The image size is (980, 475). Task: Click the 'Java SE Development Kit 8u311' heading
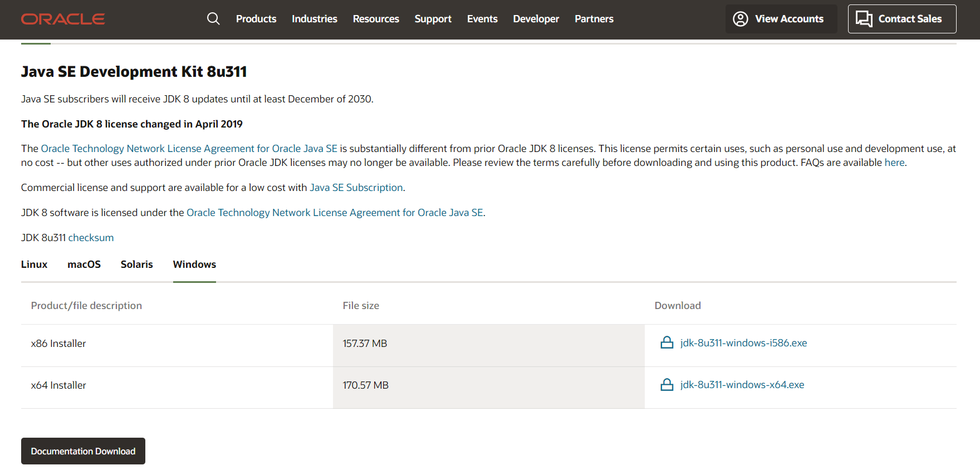coord(134,72)
